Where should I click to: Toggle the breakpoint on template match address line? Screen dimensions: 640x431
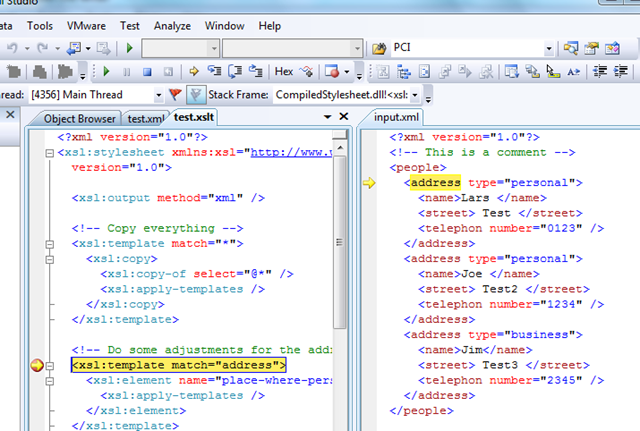pyautogui.click(x=37, y=365)
